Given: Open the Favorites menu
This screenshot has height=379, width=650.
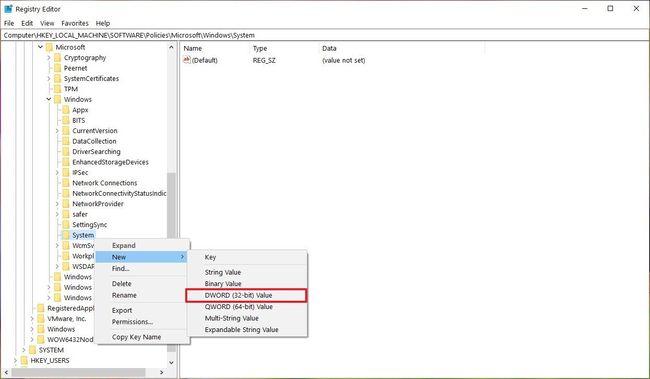Looking at the screenshot, I should pos(75,23).
